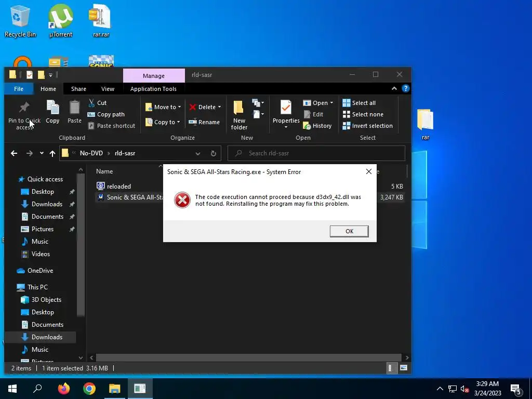Select Quick access in navigation pane
The image size is (532, 399).
45,179
